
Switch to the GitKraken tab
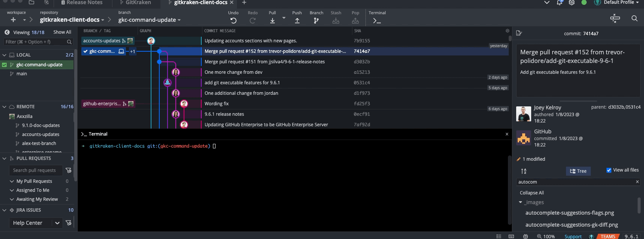point(138,3)
